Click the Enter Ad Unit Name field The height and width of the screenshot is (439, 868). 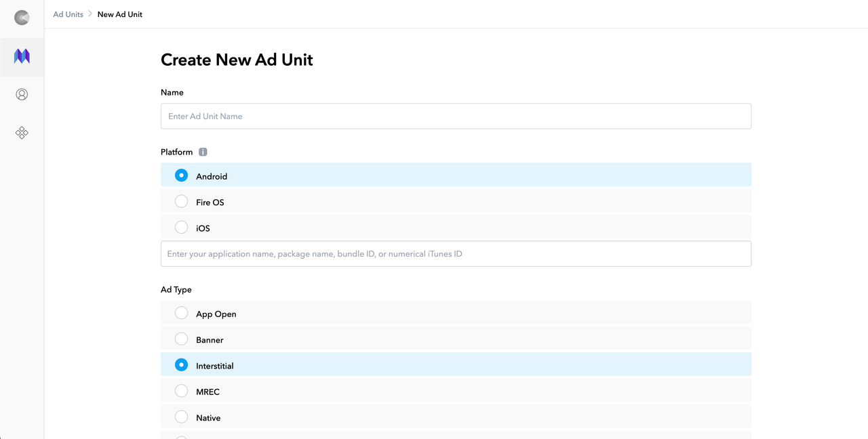point(456,116)
